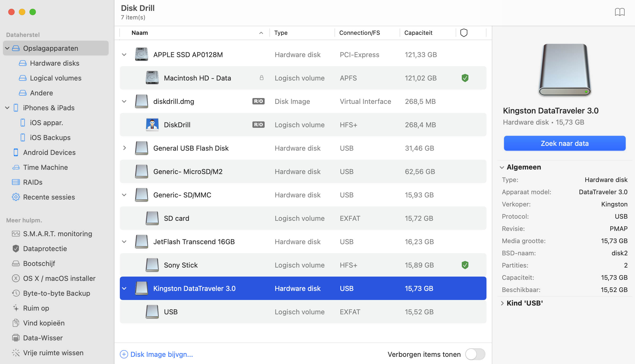Click the USB logical volume row

point(303,312)
